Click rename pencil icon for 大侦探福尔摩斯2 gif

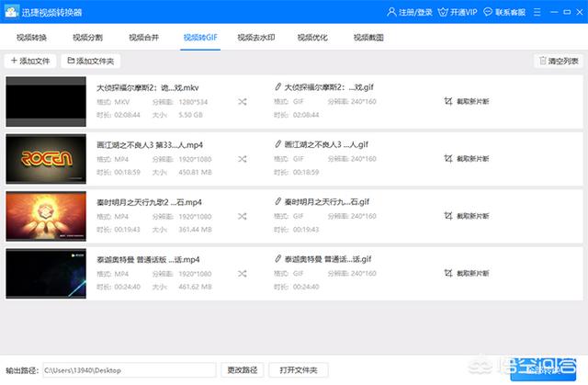click(277, 87)
